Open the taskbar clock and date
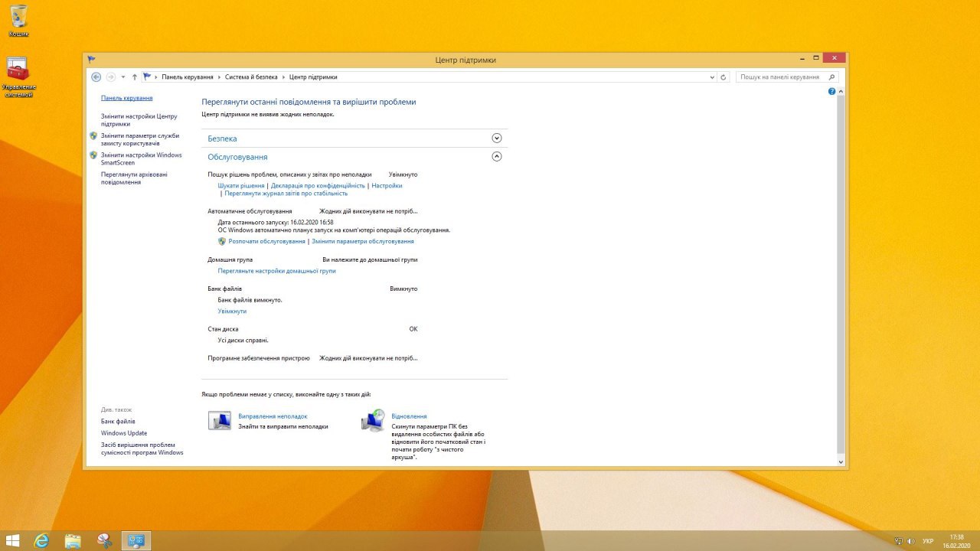This screenshot has width=980, height=551. pos(956,541)
